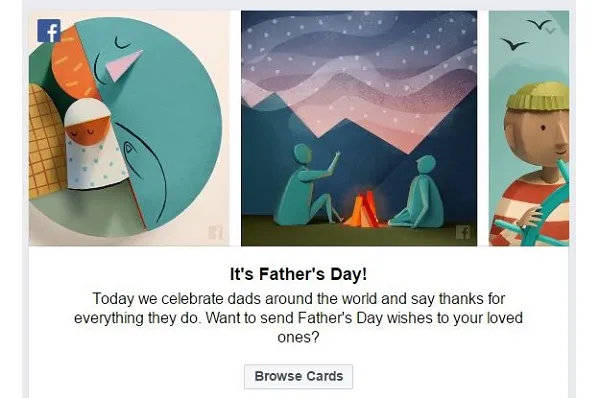The height and width of the screenshot is (398, 600).
Task: Select the campfire night sky card
Action: click(x=359, y=128)
